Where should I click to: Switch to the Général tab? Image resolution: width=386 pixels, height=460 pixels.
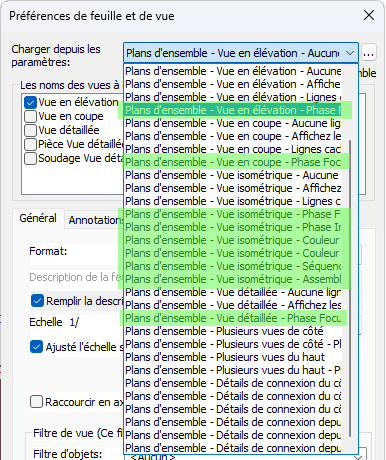tap(38, 218)
